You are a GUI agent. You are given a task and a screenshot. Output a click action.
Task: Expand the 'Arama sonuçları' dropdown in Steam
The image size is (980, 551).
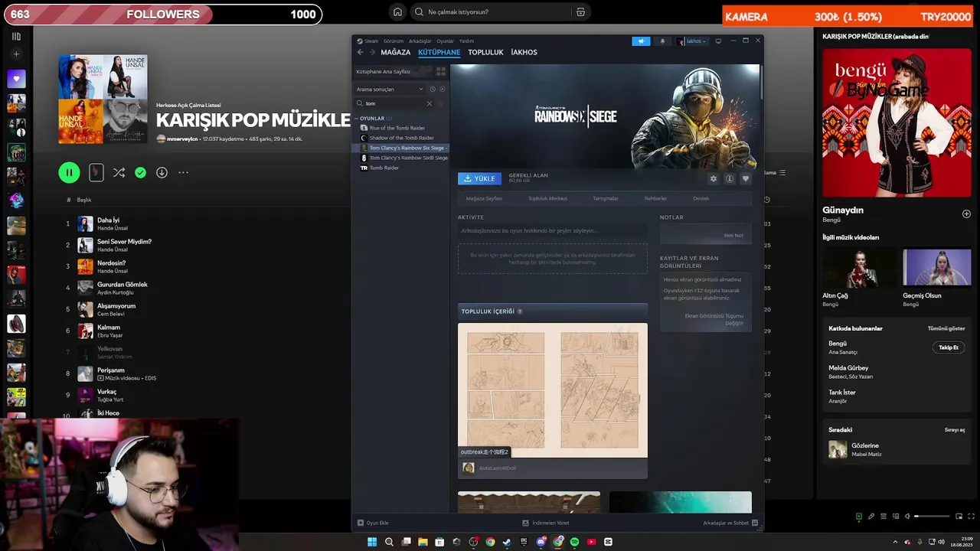pyautogui.click(x=390, y=89)
